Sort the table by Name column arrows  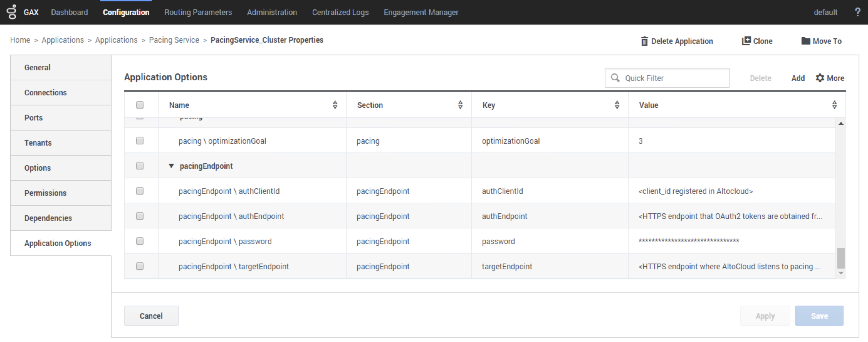335,105
